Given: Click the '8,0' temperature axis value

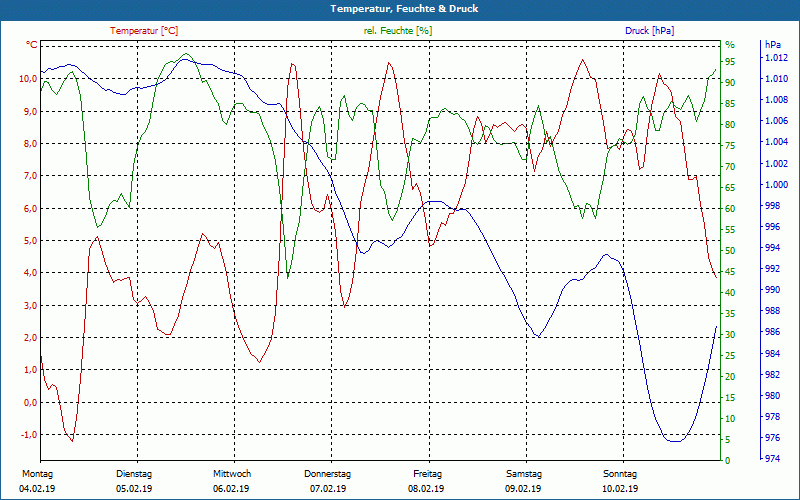Looking at the screenshot, I should (x=30, y=143).
